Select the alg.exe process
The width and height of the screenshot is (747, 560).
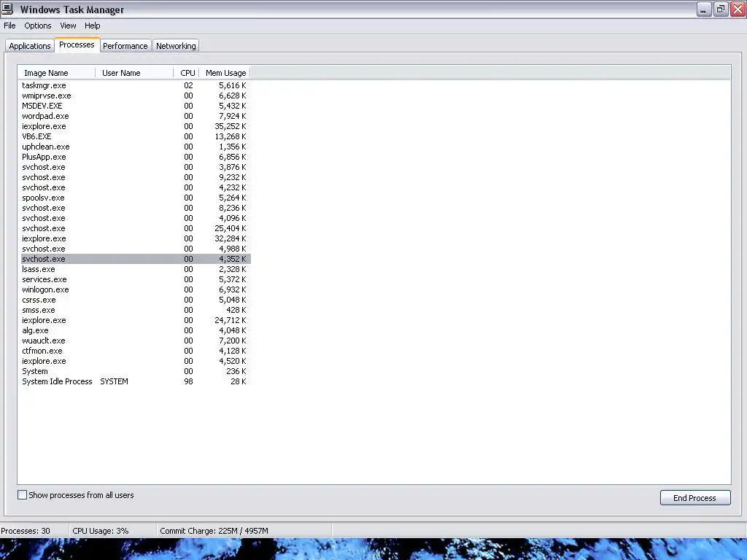(135, 330)
